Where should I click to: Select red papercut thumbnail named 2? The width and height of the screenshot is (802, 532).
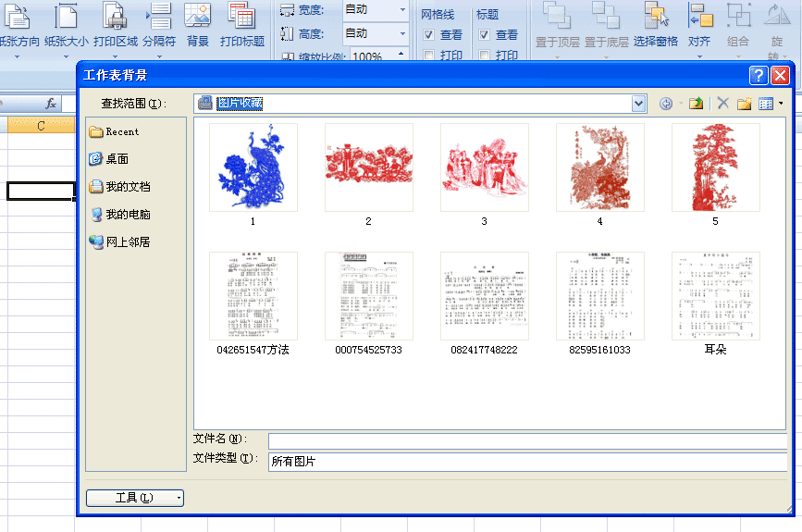coord(369,167)
